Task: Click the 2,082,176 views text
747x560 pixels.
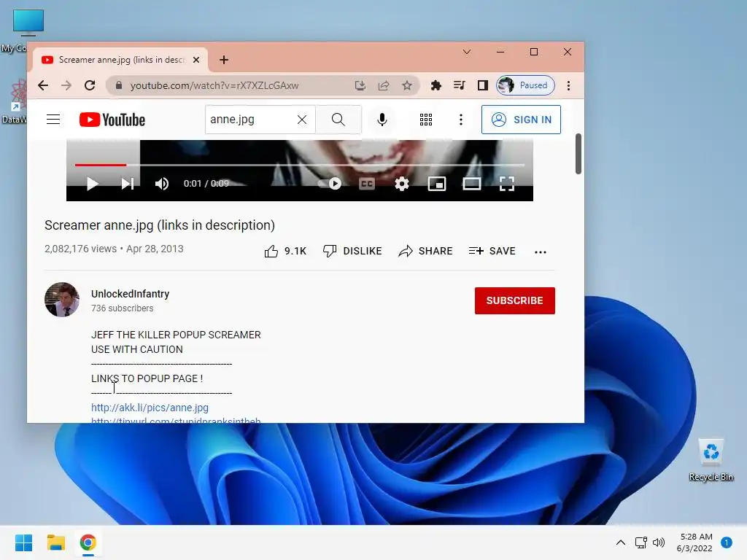Action: [80, 249]
